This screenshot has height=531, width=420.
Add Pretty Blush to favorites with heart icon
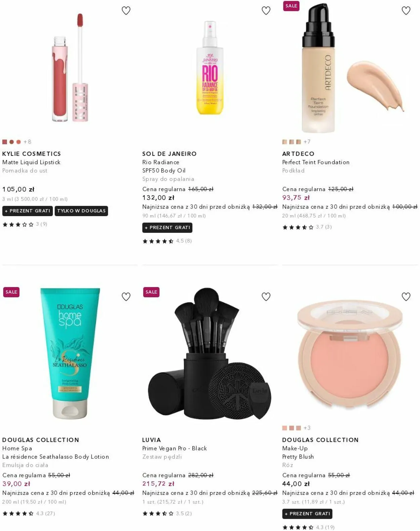pos(406,297)
